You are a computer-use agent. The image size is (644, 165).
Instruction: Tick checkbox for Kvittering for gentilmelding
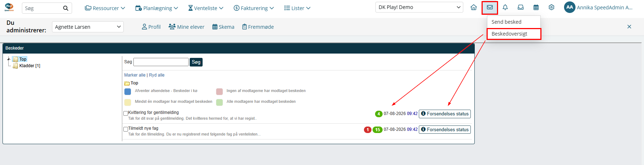click(126, 113)
